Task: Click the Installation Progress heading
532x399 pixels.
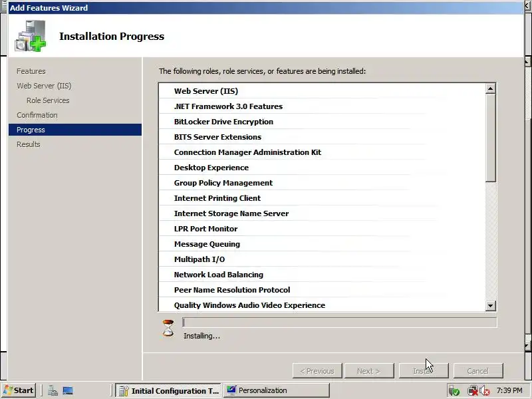Action: [x=112, y=37]
